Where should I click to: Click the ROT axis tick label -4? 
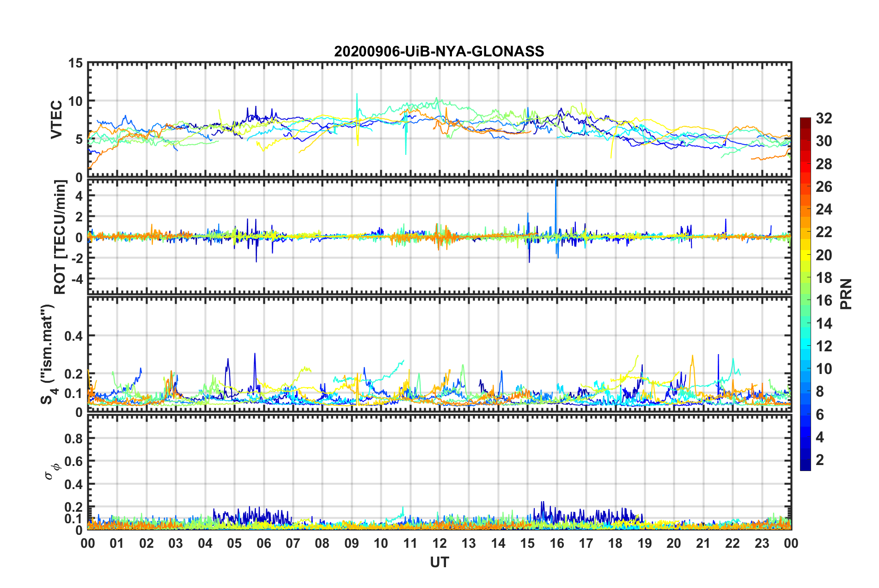[x=78, y=279]
